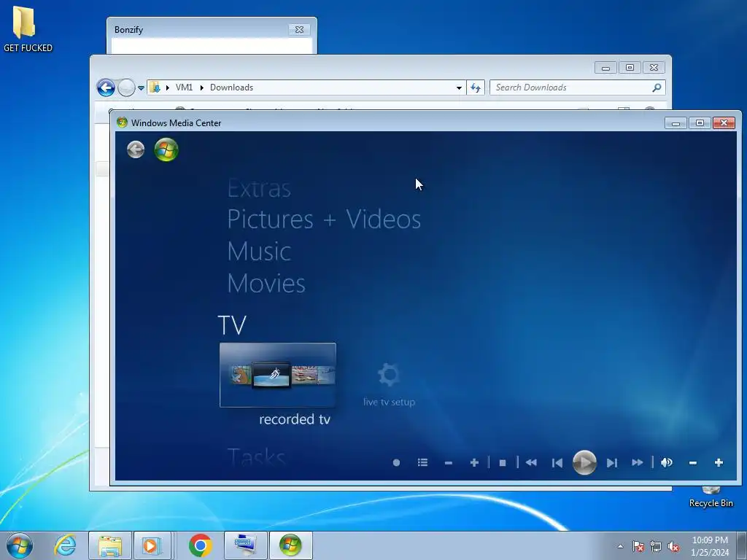Go back in Downloads explorer window

(106, 87)
